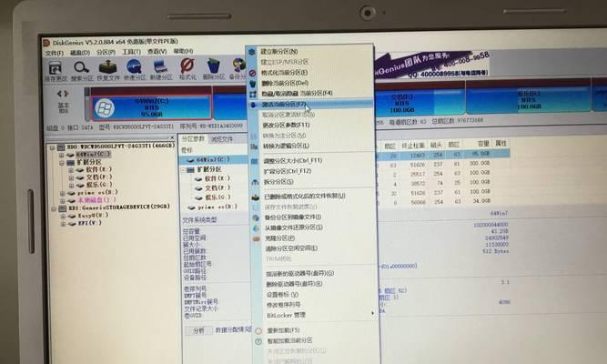607x364 pixels.
Task: Click the 分析 button
Action: click(x=198, y=330)
